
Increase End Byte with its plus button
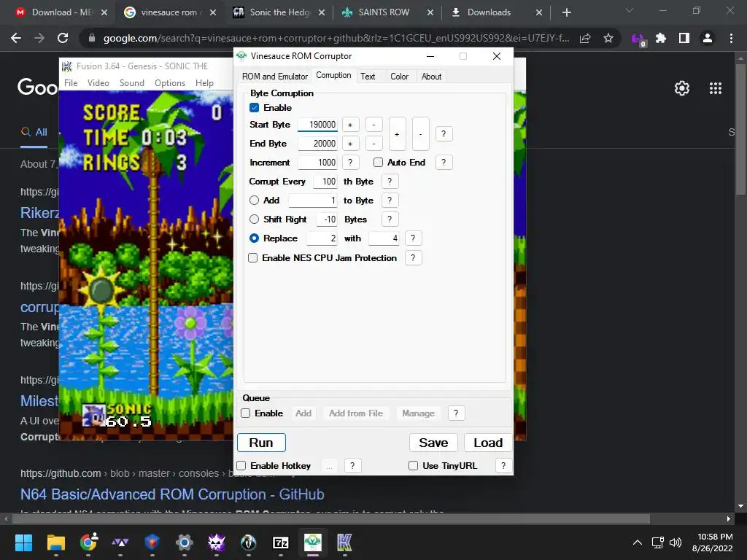(x=350, y=144)
